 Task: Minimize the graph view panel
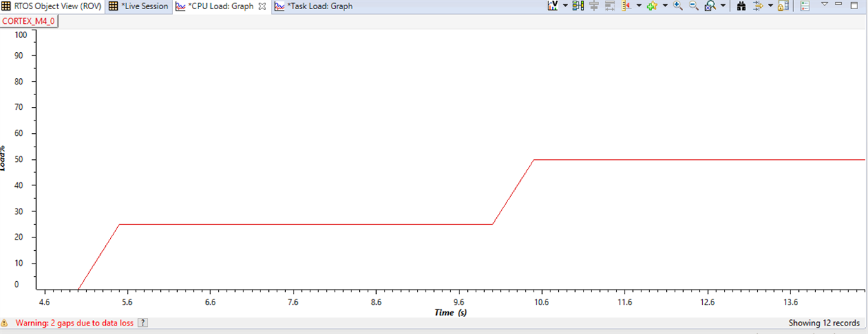click(x=838, y=4)
